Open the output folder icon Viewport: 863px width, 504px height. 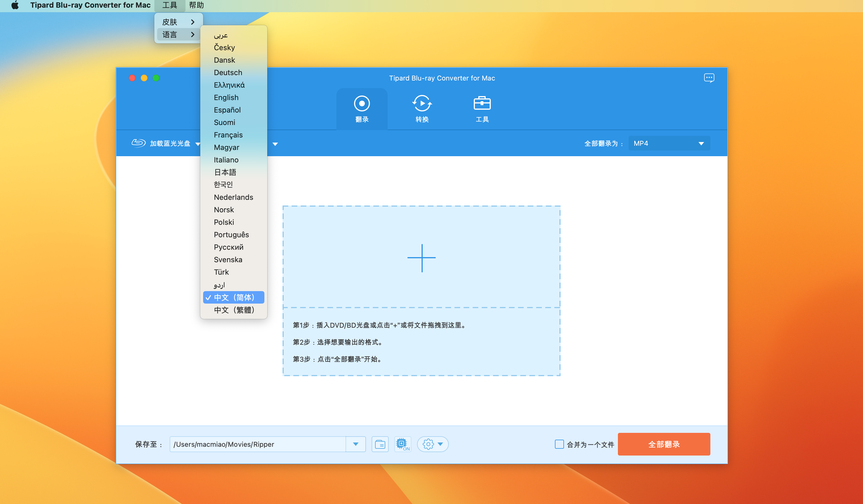point(380,444)
